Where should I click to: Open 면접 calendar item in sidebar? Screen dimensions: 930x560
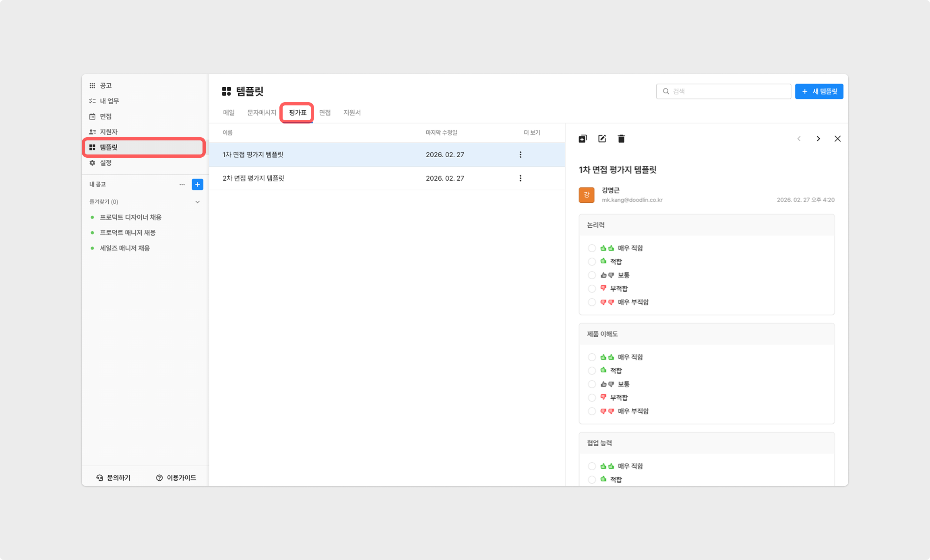point(105,117)
